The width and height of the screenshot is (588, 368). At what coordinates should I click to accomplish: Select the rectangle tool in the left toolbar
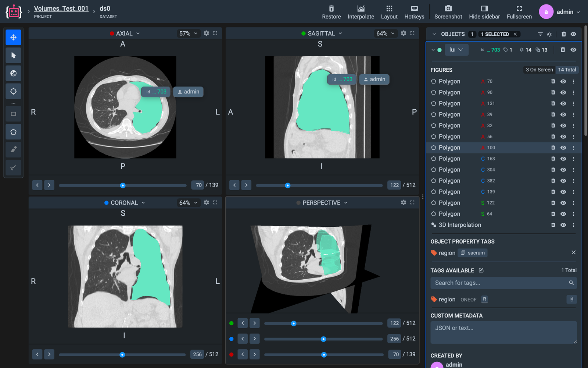click(14, 114)
